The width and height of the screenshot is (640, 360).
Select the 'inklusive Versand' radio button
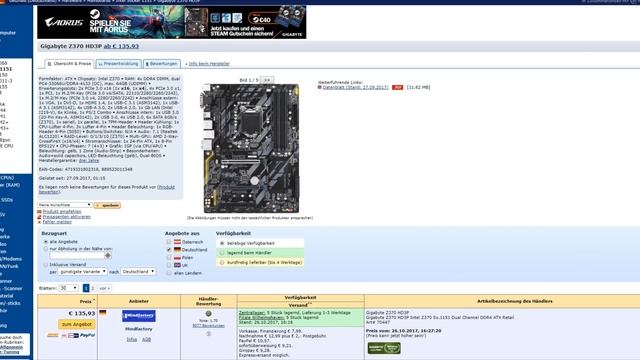46,265
